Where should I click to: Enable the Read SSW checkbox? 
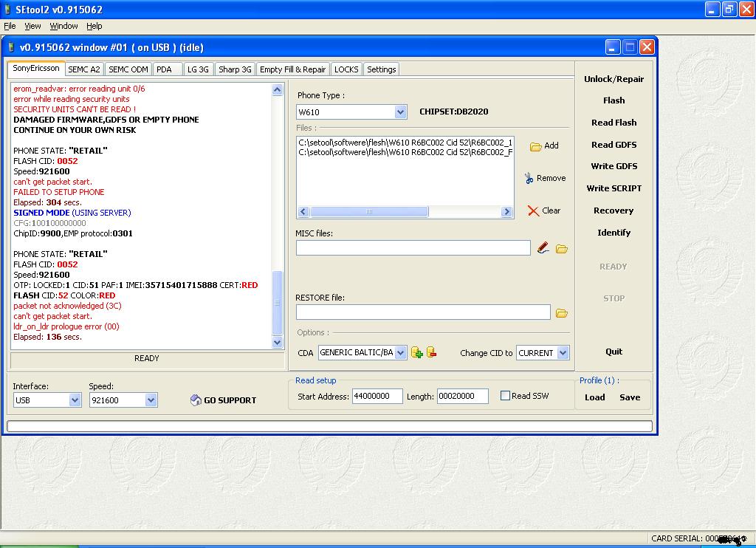(505, 396)
